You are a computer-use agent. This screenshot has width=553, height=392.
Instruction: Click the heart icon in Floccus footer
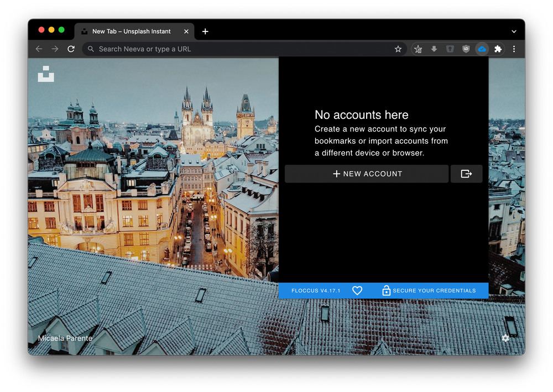(x=357, y=290)
